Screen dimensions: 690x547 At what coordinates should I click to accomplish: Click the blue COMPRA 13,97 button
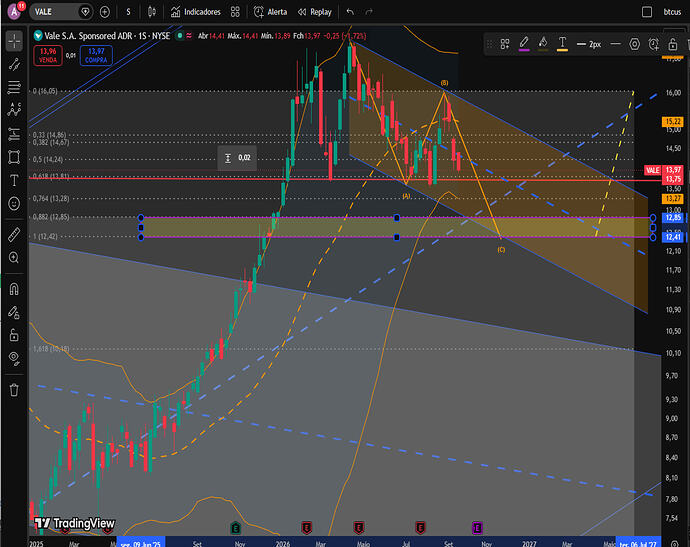96,55
